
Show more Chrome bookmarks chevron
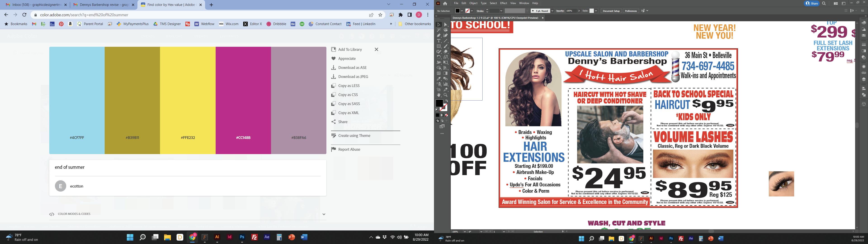click(x=391, y=24)
